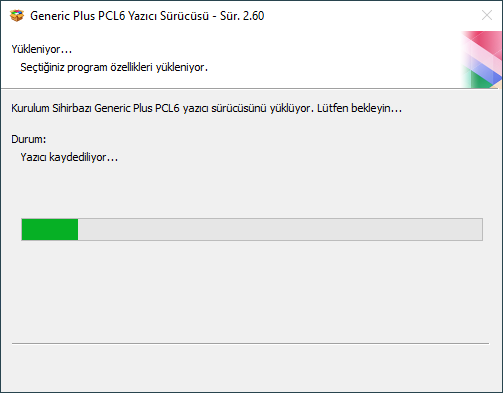Click the green filled portion of progress bar
This screenshot has width=503, height=393.
[50, 229]
